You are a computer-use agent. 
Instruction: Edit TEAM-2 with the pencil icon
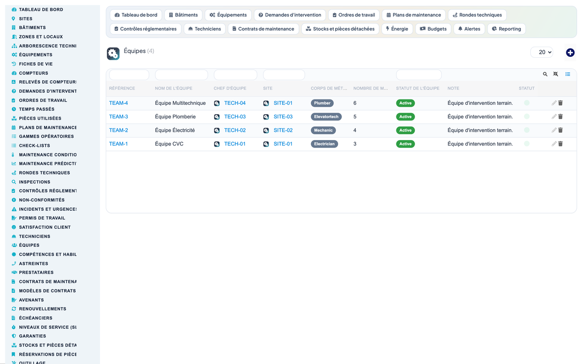point(554,130)
